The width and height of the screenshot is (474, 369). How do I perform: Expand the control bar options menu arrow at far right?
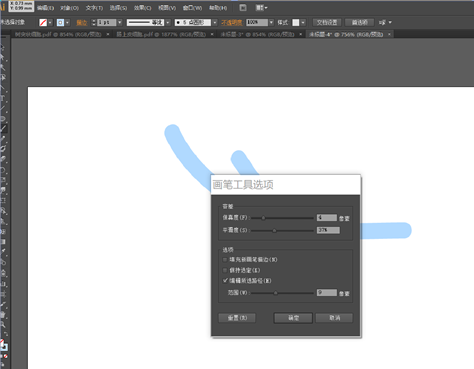tap(390, 22)
